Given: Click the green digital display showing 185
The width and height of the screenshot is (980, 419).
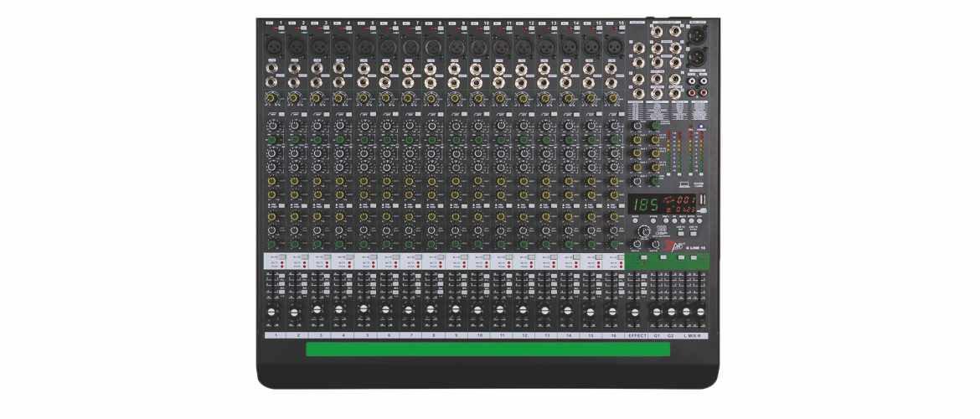Looking at the screenshot, I should coord(645,204).
